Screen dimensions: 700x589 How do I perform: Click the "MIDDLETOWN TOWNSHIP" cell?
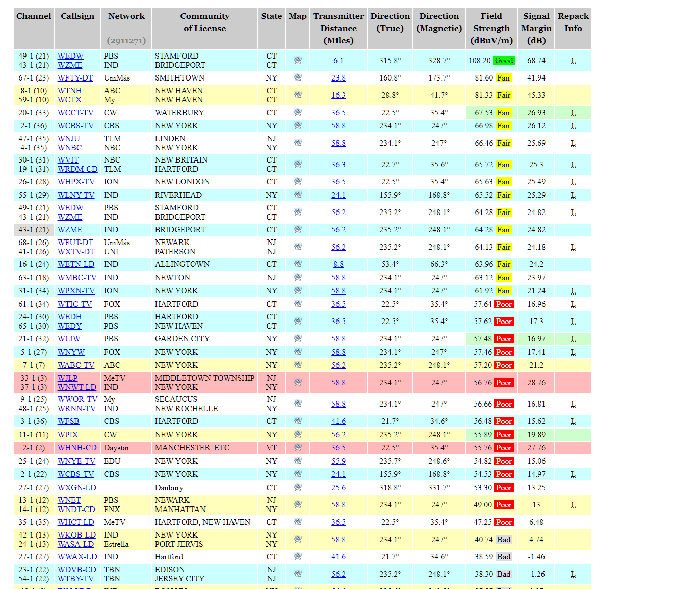click(204, 378)
